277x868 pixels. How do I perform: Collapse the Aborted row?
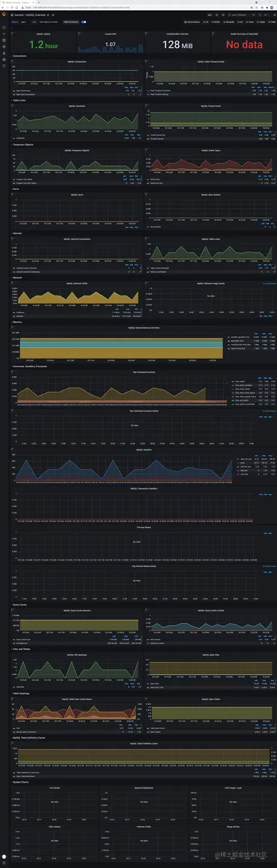pos(18,233)
